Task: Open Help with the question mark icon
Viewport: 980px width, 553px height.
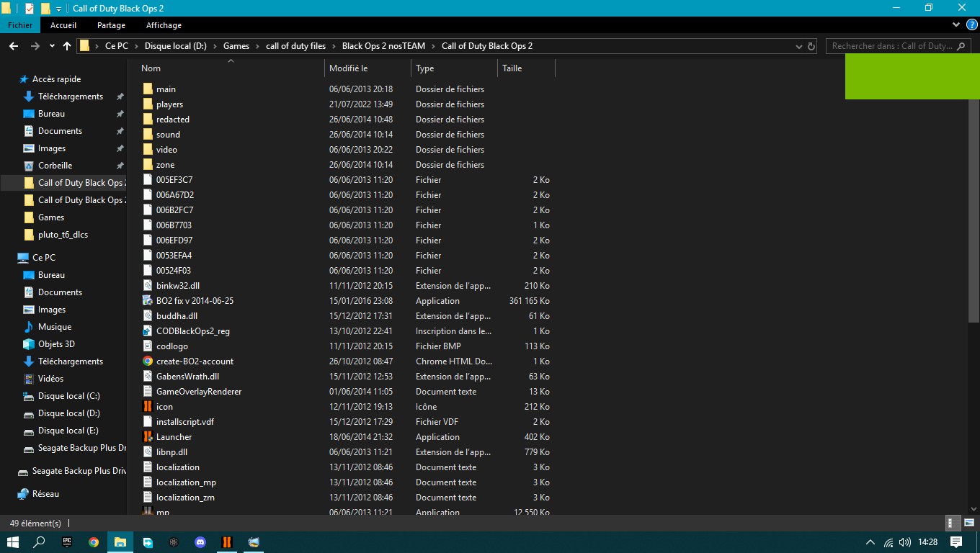Action: tap(971, 25)
